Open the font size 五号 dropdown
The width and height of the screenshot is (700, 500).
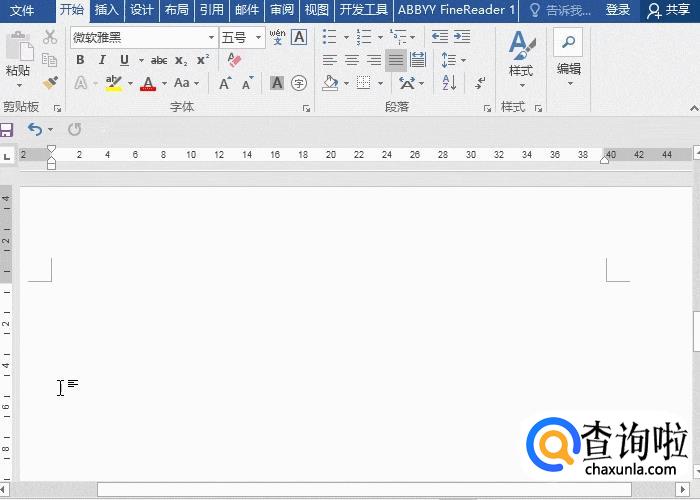[258, 38]
